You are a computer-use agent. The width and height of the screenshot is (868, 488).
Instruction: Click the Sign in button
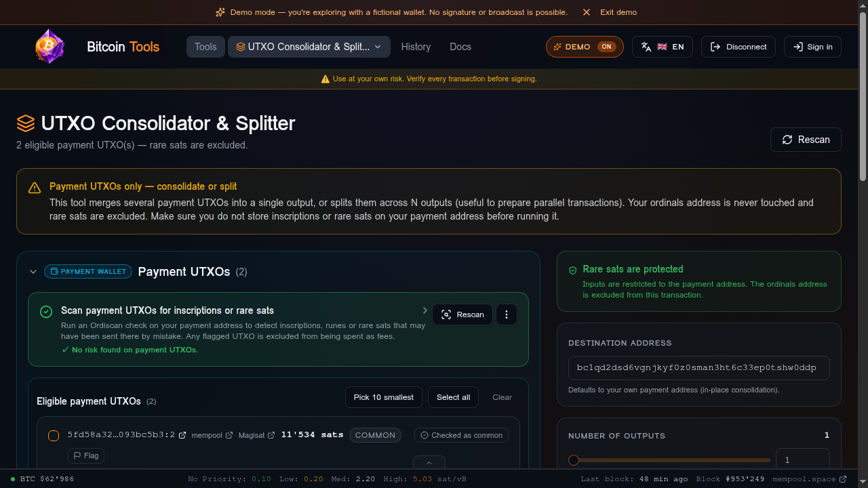(x=812, y=47)
